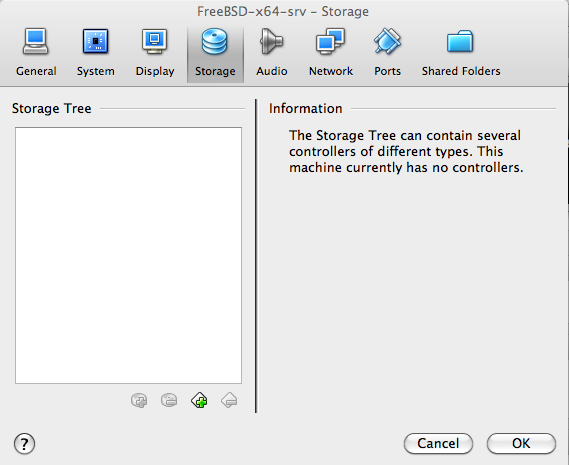Image resolution: width=569 pixels, height=465 pixels.
Task: Click the FreeBSD-x64-srv – Storage title bar
Action: (x=283, y=12)
